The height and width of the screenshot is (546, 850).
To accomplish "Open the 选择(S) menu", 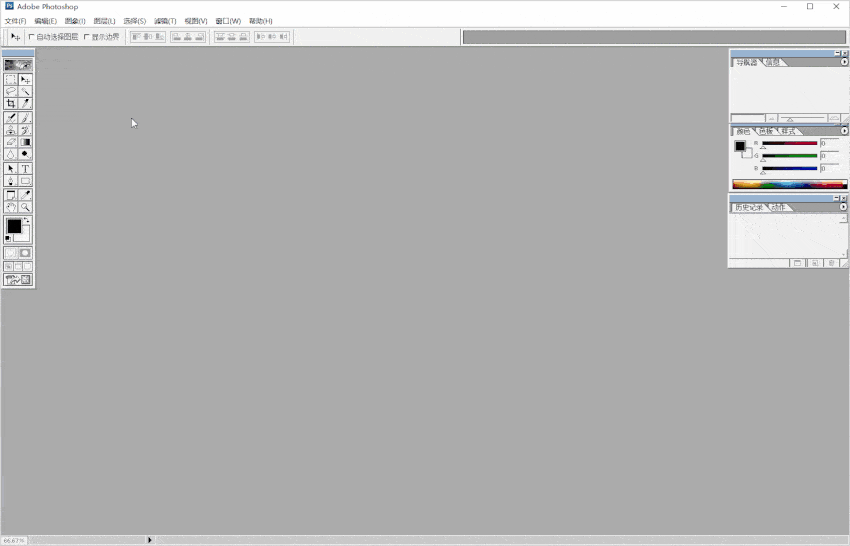I will click(x=134, y=21).
